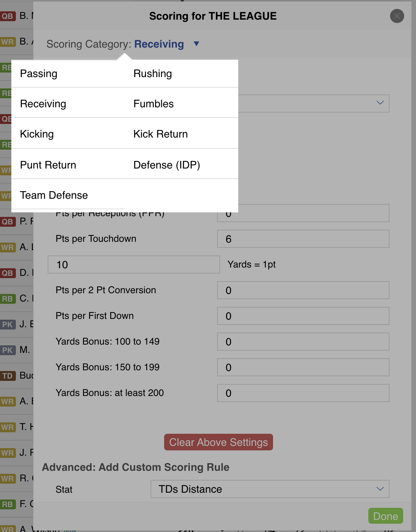Select Team Defense category

point(54,195)
